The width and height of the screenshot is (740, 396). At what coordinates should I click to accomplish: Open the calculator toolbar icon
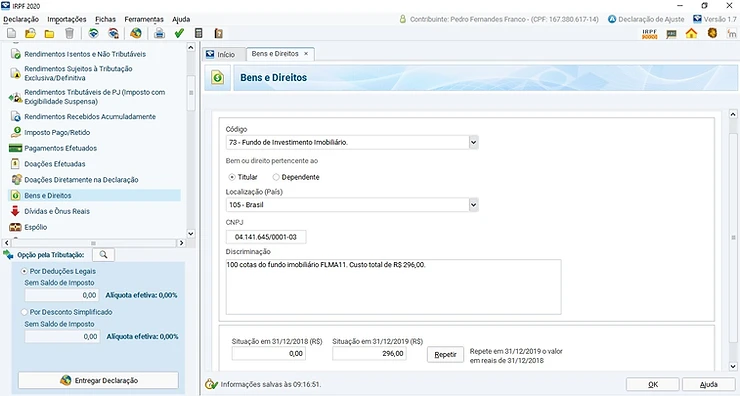coord(199,34)
